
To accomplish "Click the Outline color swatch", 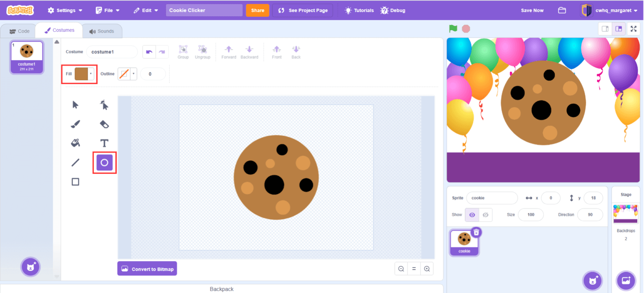I will tap(125, 74).
